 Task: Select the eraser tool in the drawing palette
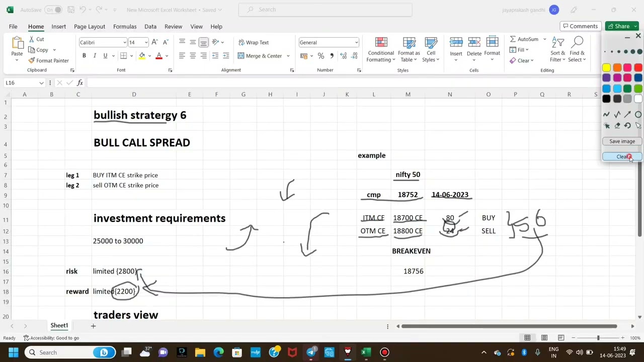point(617,126)
